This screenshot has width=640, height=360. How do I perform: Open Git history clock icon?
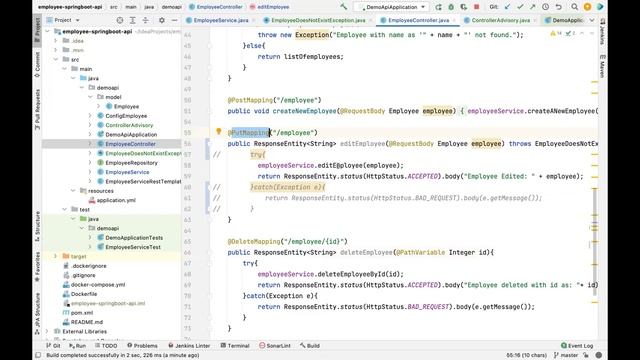coord(546,7)
